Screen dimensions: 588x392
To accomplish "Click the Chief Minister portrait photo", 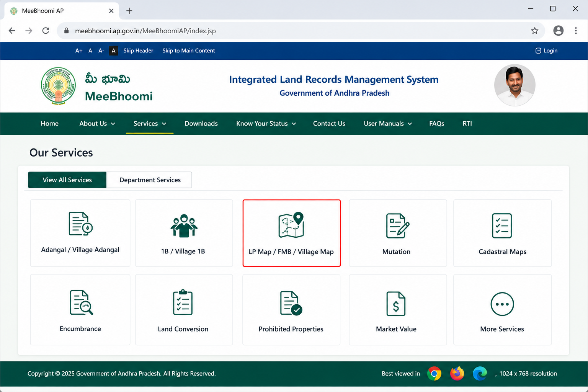I will coord(515,85).
